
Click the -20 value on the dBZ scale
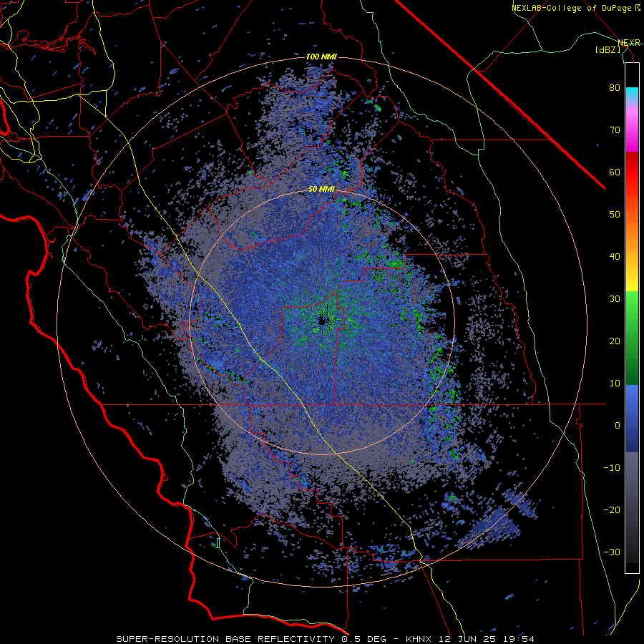pyautogui.click(x=612, y=509)
